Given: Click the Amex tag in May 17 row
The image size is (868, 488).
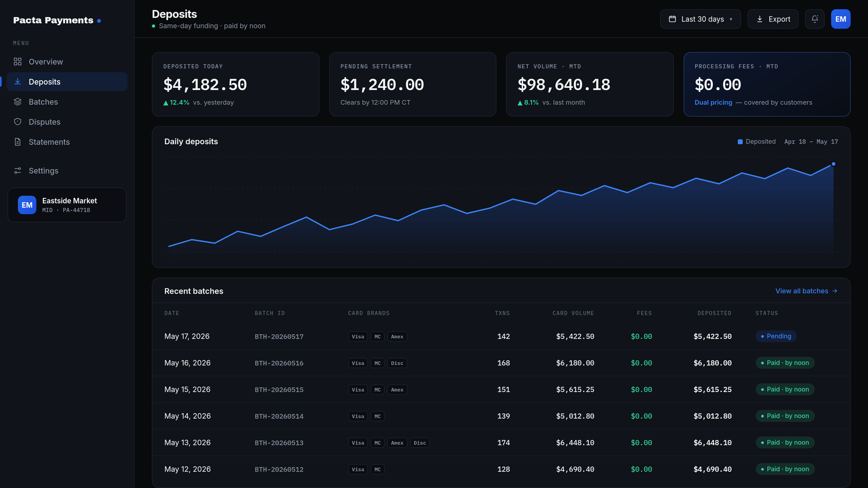Looking at the screenshot, I should (x=397, y=337).
